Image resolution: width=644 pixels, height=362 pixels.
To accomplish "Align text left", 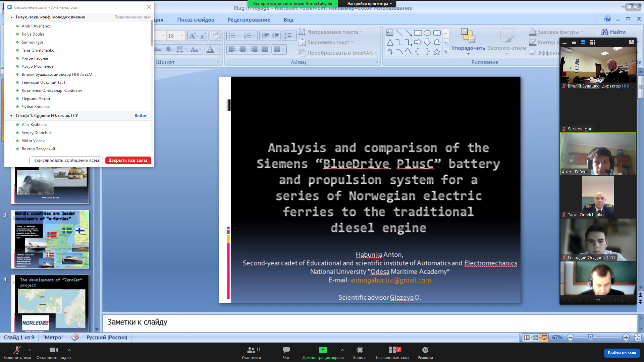I will [232, 49].
